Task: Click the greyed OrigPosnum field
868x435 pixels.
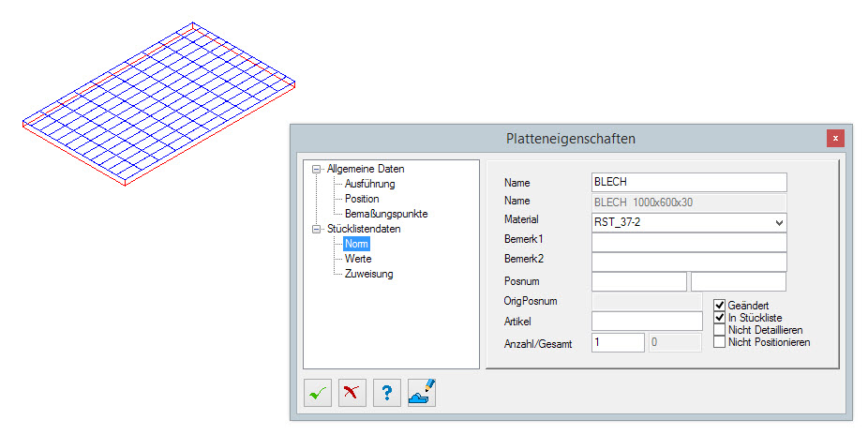Action: (647, 301)
